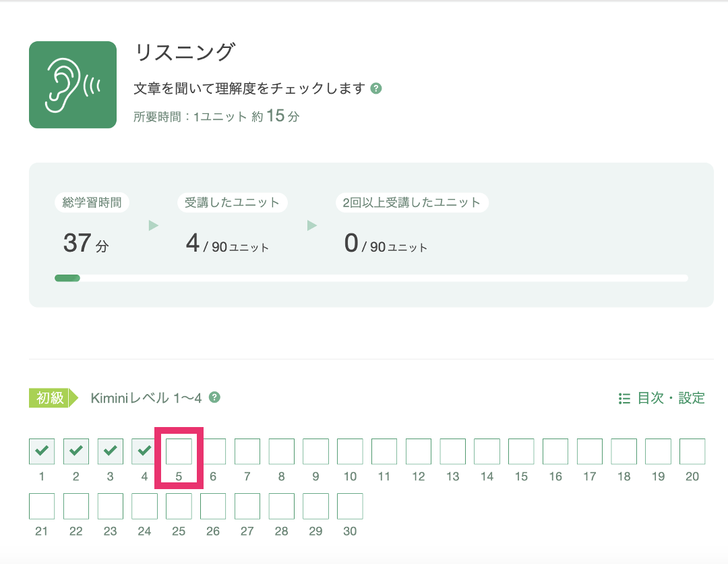Open unit 19 box
Screen dimensions: 728x564
(659, 451)
